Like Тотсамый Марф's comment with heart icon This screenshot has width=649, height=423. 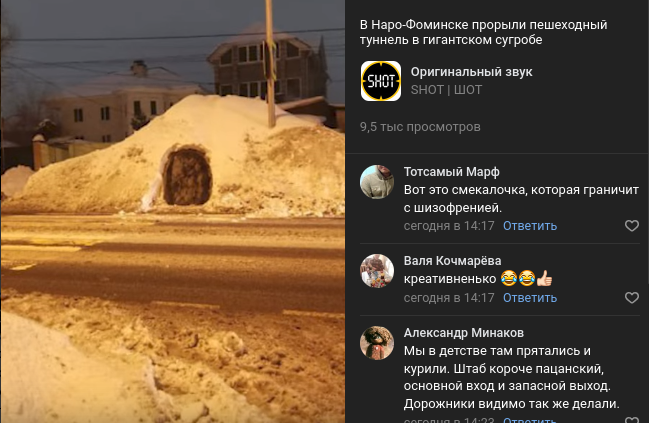tap(632, 226)
